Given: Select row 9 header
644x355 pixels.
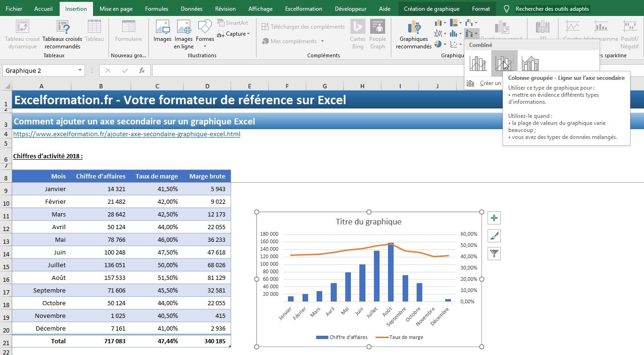Looking at the screenshot, I should pos(6,190).
